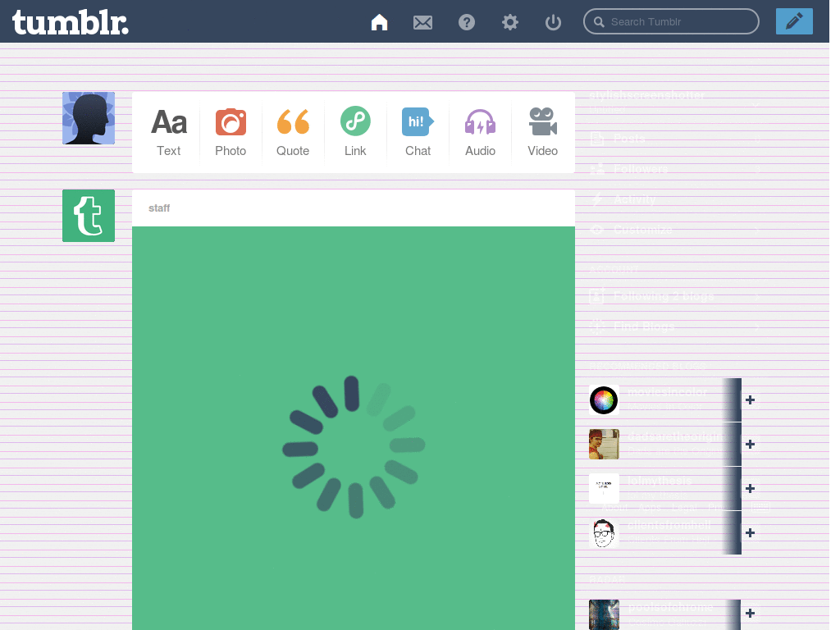
Task: Open the staff blog name link
Action: (x=159, y=208)
